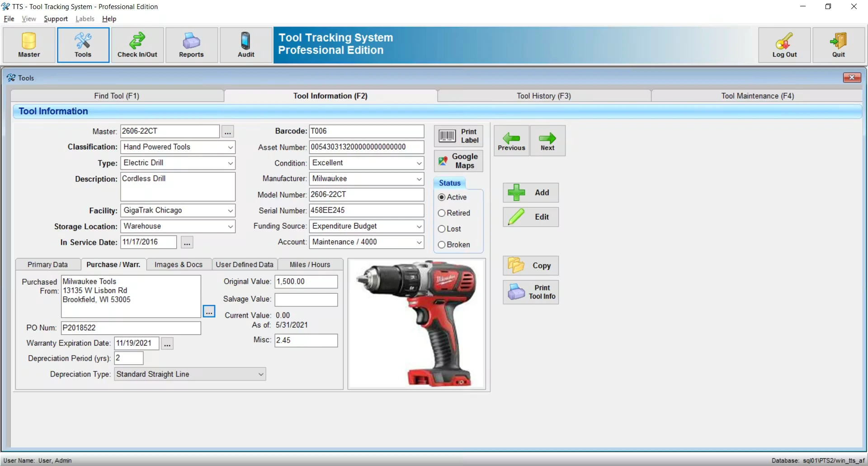Open the File menu
868x466 pixels.
tap(9, 19)
